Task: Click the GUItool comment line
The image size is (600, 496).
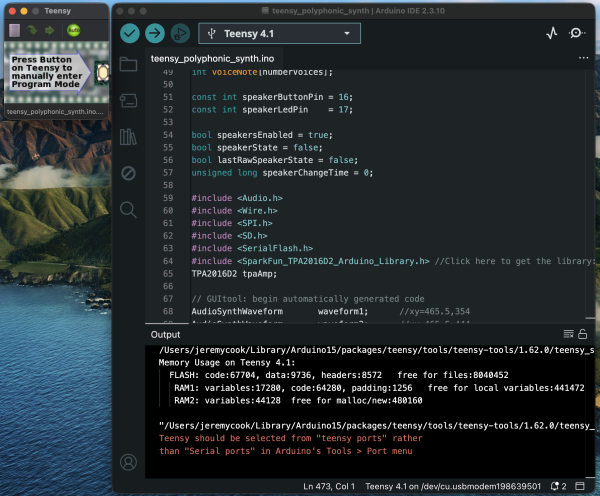Action: click(x=308, y=299)
